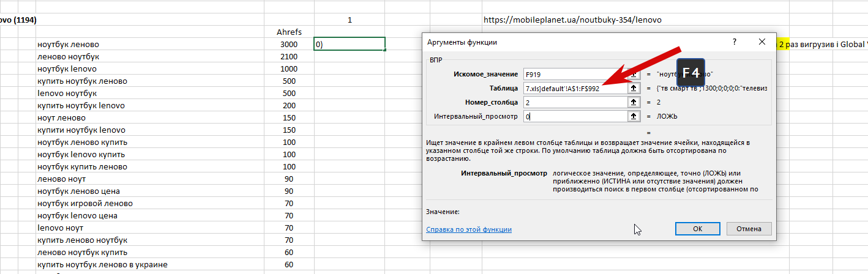Select value 500 in 'купить ноутбук леново' row

click(289, 81)
